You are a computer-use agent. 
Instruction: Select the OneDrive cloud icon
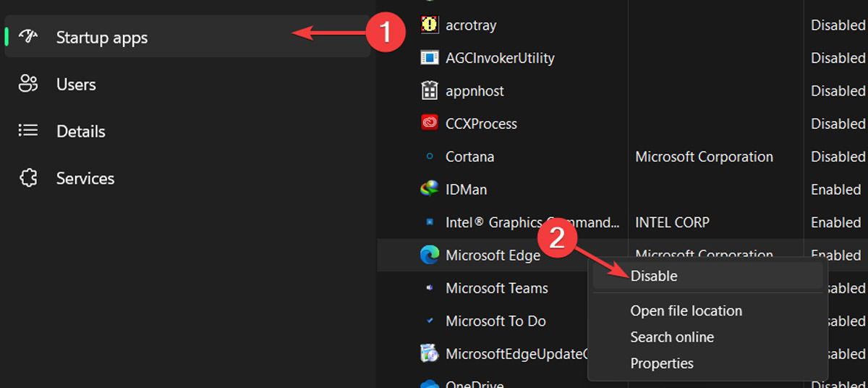pos(430,384)
